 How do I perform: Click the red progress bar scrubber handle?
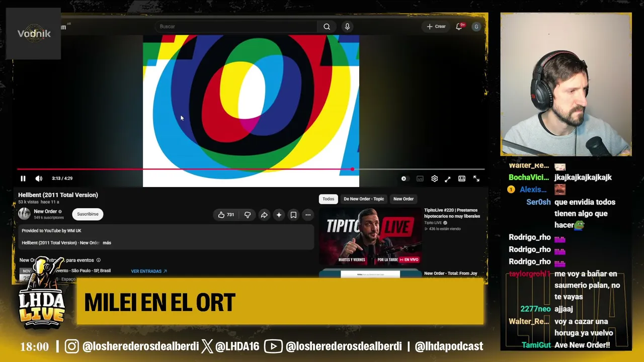click(352, 169)
